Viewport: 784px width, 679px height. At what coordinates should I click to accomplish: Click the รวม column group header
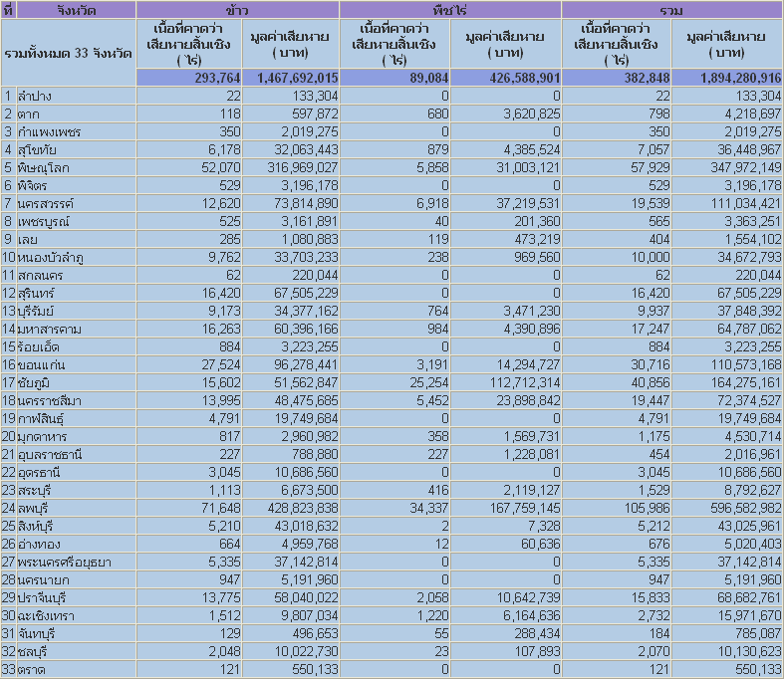coord(670,9)
